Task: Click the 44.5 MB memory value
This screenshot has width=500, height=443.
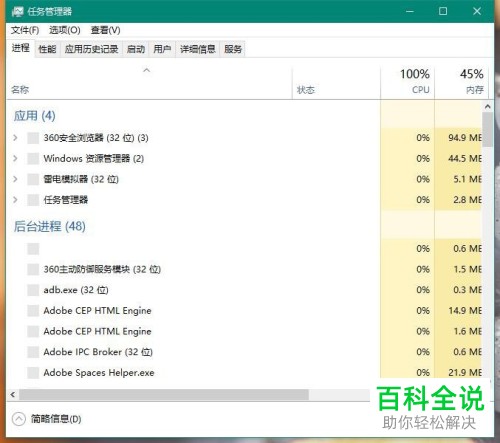Action: (465, 159)
